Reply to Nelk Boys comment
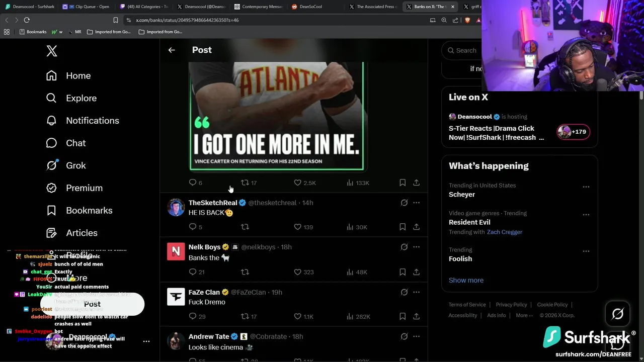Viewport: 644px width, 362px height. pos(193,272)
